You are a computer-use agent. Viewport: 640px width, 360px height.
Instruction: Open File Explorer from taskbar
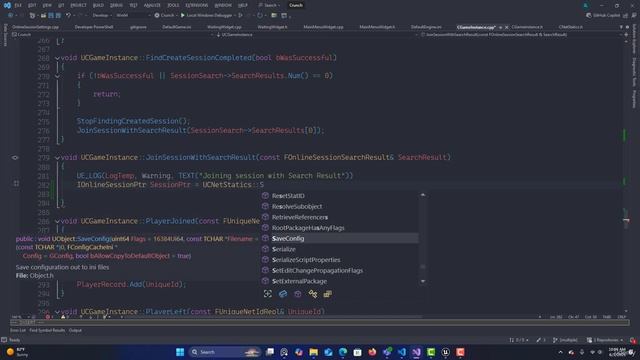(313, 352)
